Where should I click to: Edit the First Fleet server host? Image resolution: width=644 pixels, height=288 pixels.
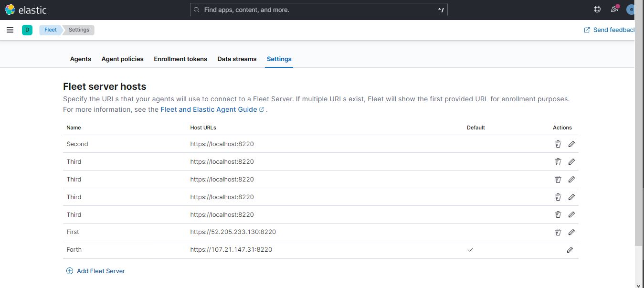(x=571, y=232)
